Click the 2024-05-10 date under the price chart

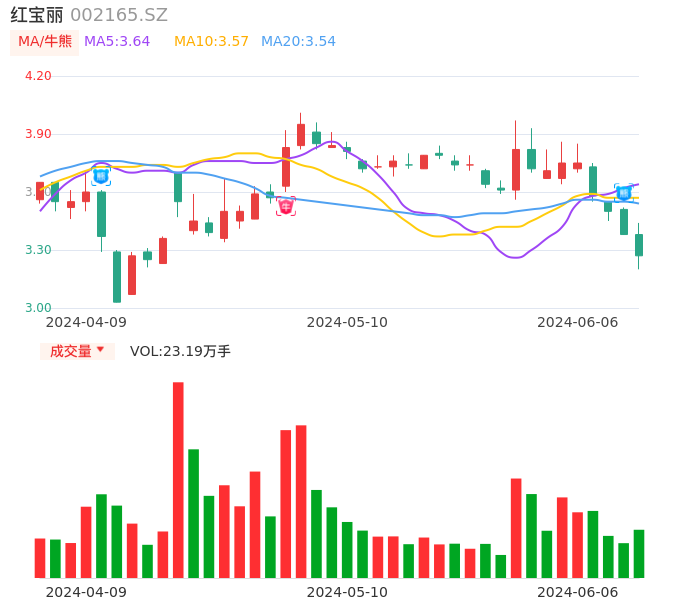coord(346,322)
